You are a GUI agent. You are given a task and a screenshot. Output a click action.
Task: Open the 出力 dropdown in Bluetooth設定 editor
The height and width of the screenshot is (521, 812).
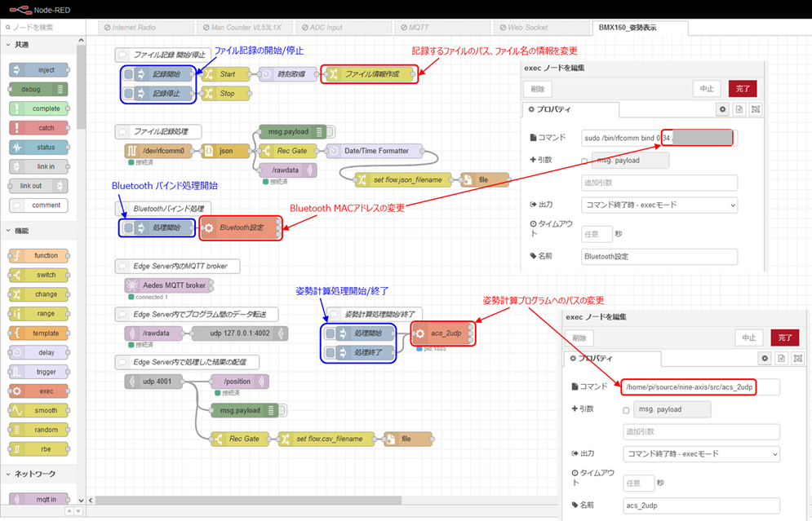[659, 205]
